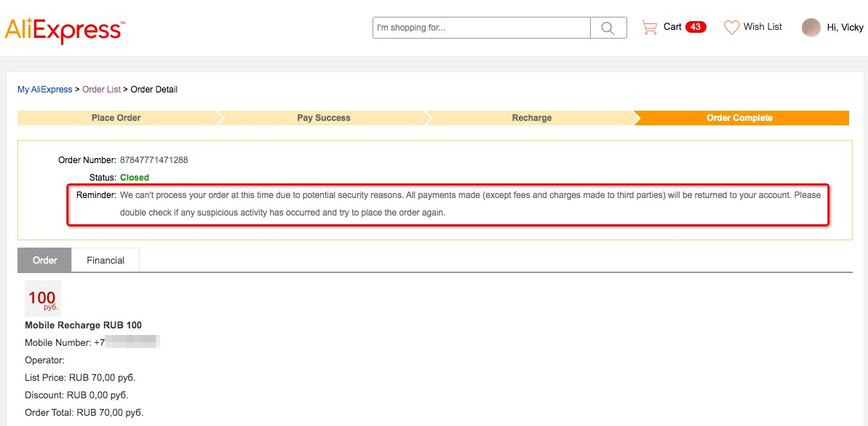Click the Wish List heart icon
Screen dimensions: 868x426
tap(731, 28)
